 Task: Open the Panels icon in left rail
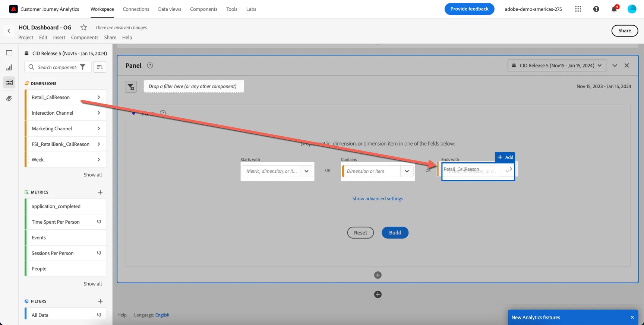click(9, 52)
